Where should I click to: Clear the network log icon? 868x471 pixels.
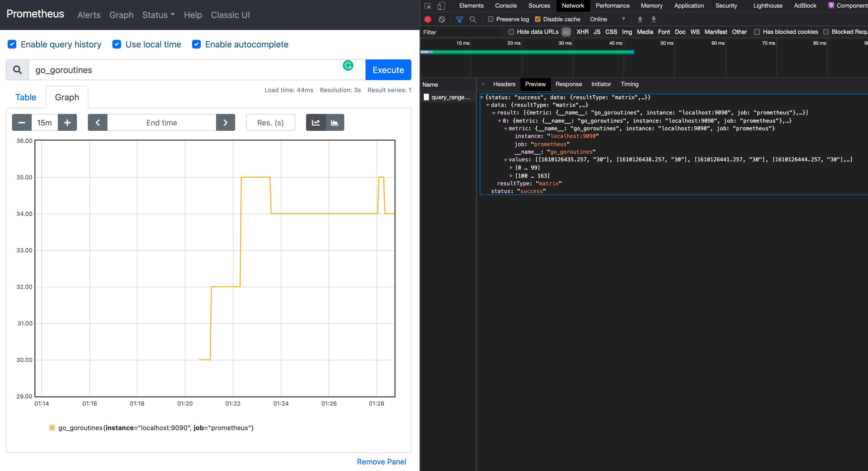coord(442,19)
